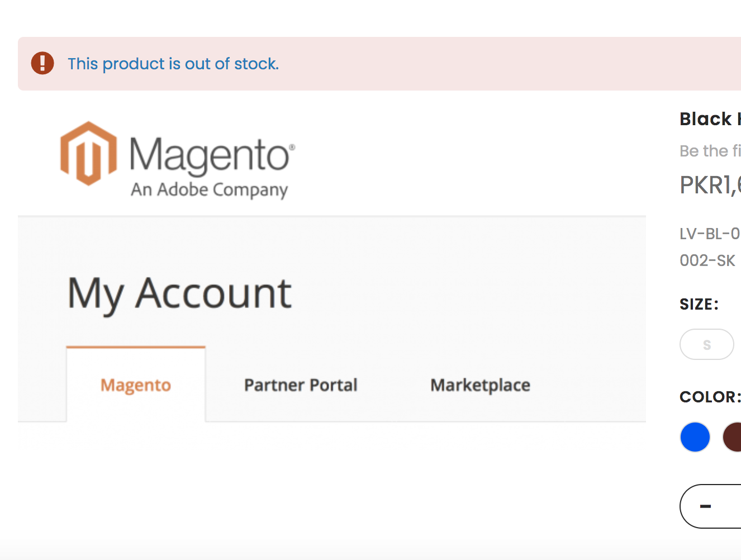The height and width of the screenshot is (560, 741).
Task: Select size 'S' for the product
Action: click(x=706, y=344)
